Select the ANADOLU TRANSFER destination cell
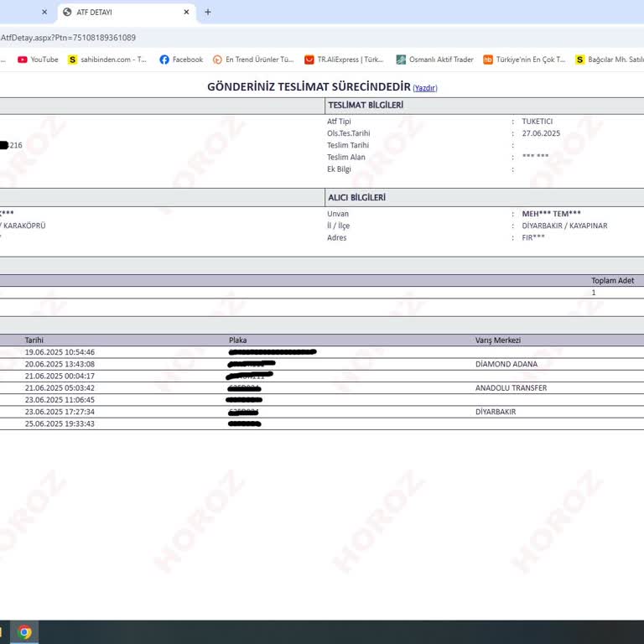 [511, 388]
